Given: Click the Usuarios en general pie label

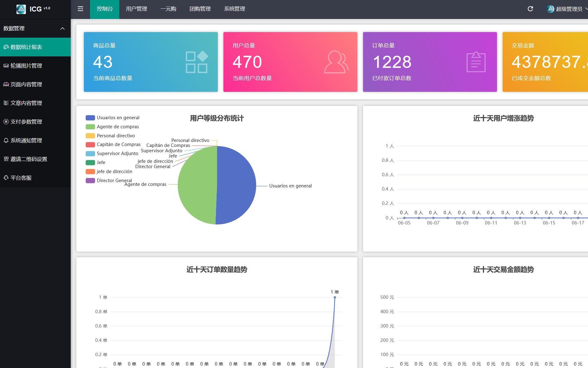Looking at the screenshot, I should (x=290, y=186).
